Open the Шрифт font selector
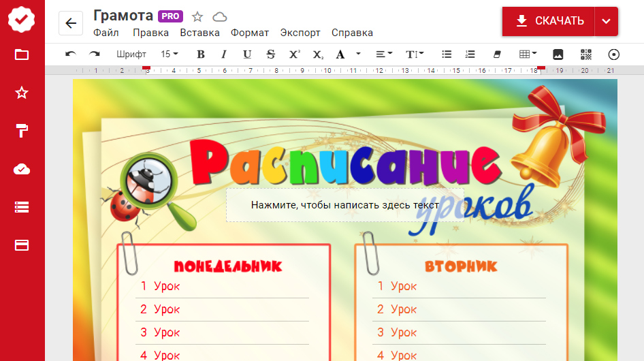This screenshot has width=644, height=361. pos(131,54)
